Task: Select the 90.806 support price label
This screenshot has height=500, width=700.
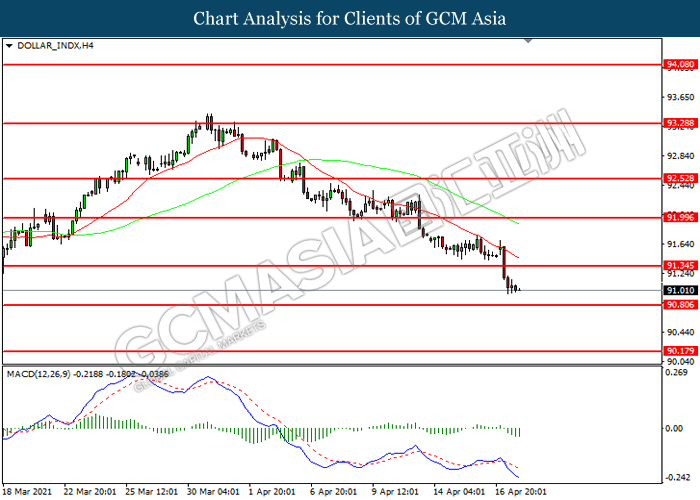Action: click(680, 305)
